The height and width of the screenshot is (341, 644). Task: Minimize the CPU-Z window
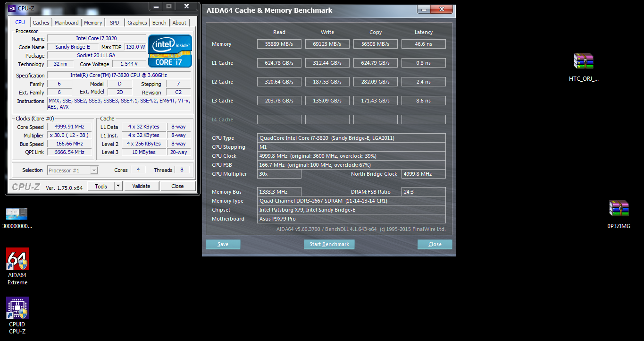pos(156,6)
